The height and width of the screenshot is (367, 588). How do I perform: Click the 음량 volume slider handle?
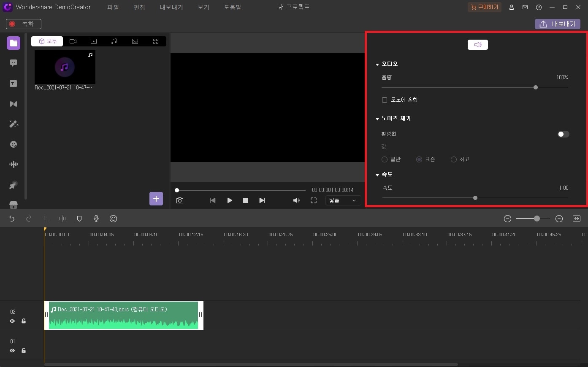click(536, 87)
